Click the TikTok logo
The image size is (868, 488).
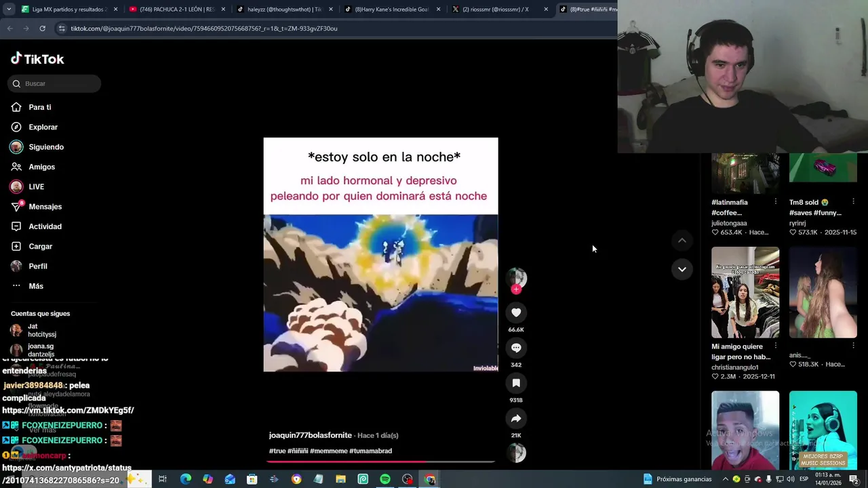point(37,59)
